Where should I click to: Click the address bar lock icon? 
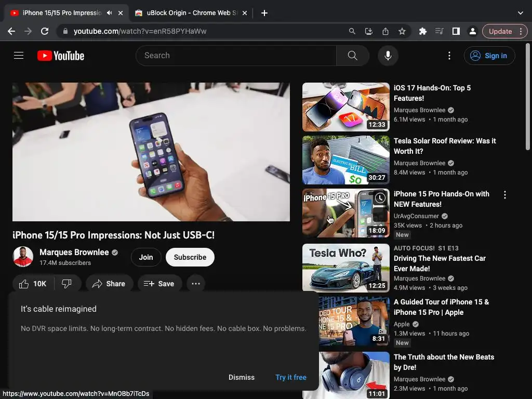(x=65, y=31)
